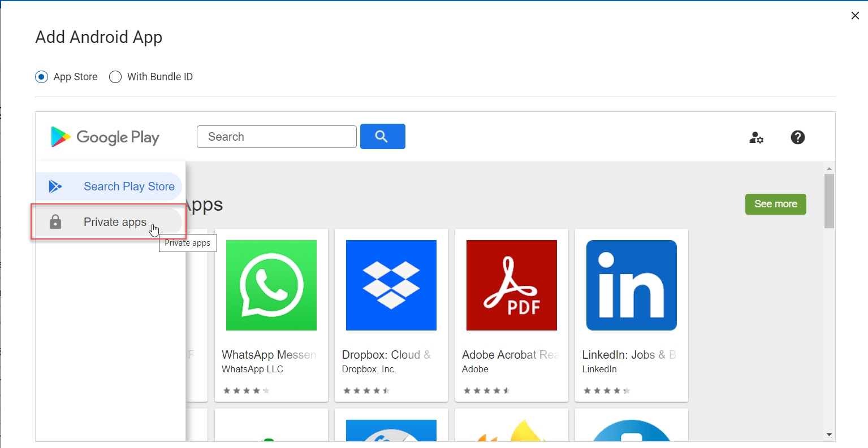The height and width of the screenshot is (448, 868).
Task: Open the WhatsApp Messenger app title link
Action: tap(269, 354)
